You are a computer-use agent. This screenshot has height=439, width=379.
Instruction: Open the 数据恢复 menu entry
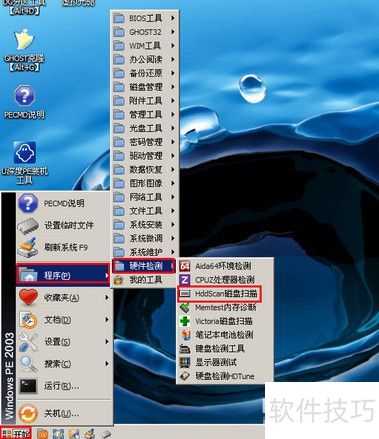(145, 169)
